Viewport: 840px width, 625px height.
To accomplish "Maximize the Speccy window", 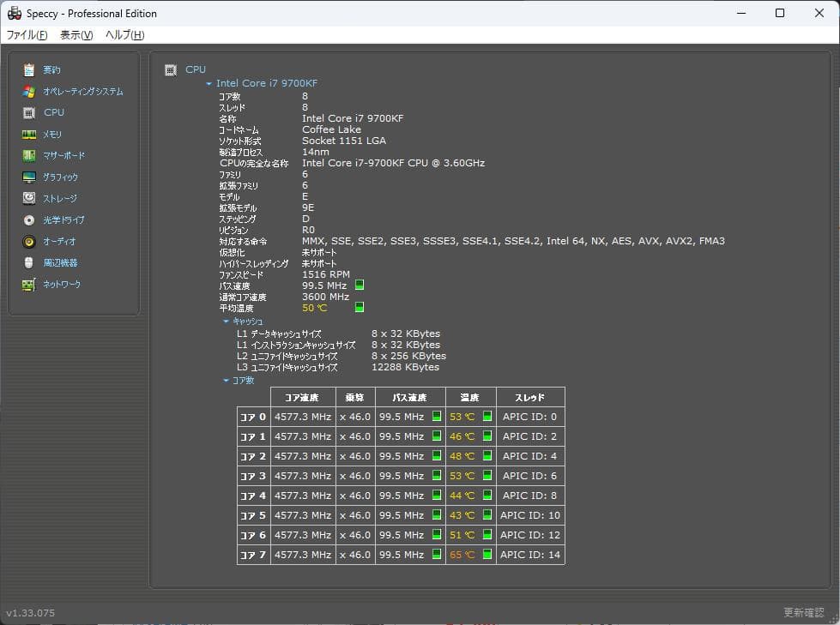I will (780, 13).
